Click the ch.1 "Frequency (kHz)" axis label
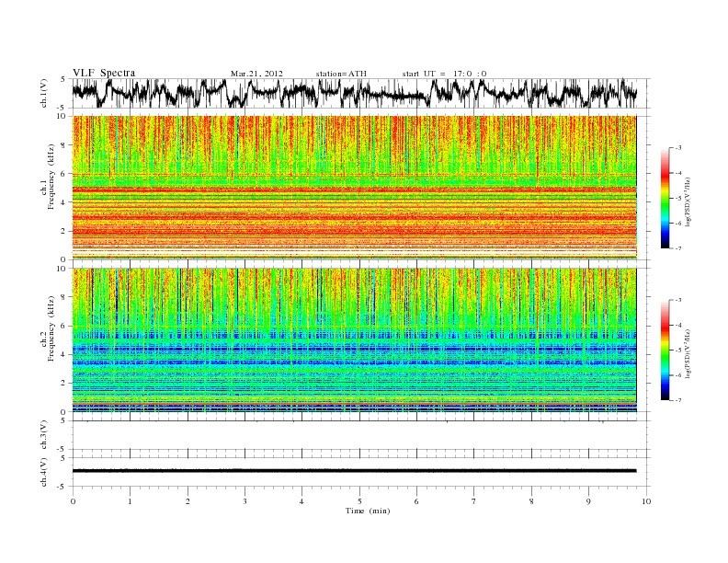The image size is (728, 563). [51, 177]
